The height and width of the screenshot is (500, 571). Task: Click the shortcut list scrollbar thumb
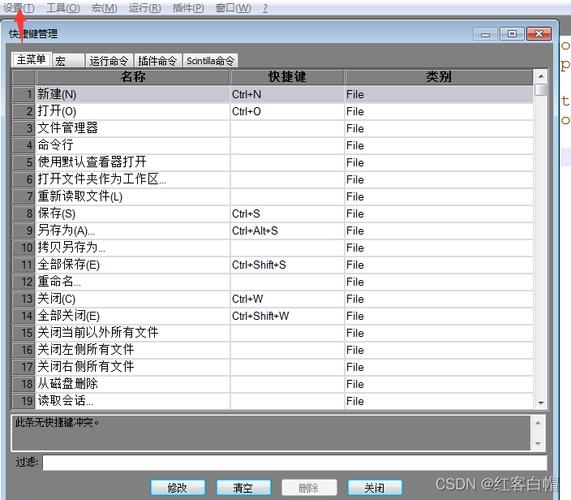coord(541,90)
